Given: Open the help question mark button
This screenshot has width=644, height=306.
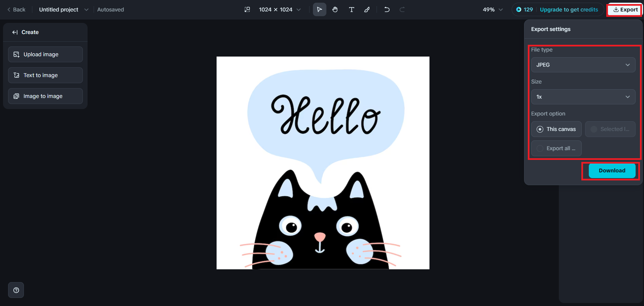Looking at the screenshot, I should pyautogui.click(x=16, y=290).
